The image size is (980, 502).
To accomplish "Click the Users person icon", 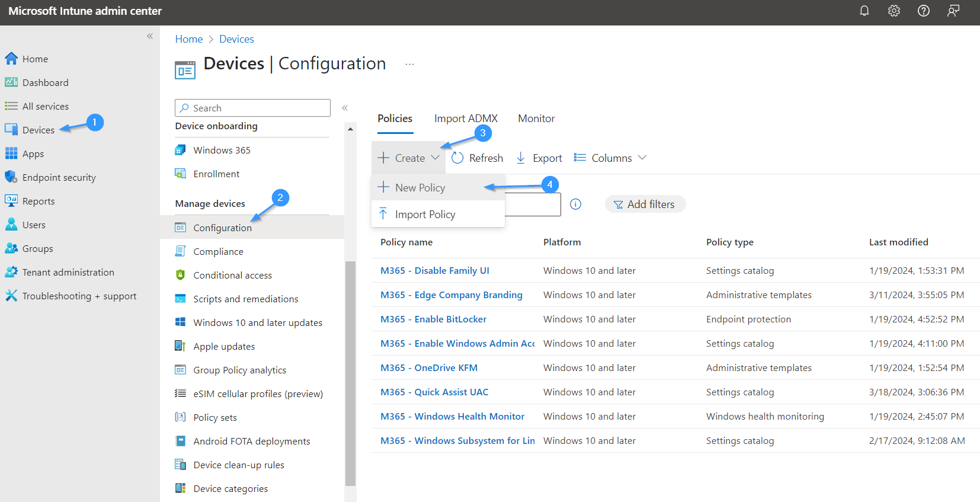I will [x=11, y=225].
